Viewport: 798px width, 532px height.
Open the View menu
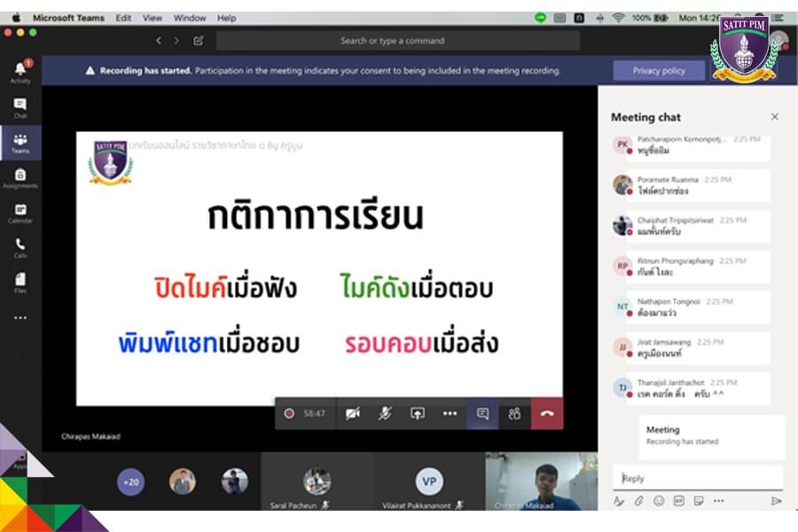(x=153, y=18)
